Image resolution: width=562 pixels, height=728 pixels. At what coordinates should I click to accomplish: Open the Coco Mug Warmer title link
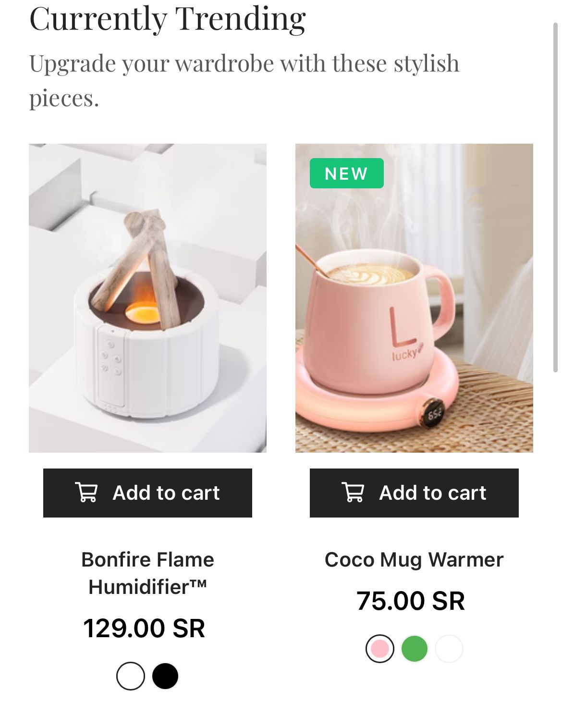[414, 560]
